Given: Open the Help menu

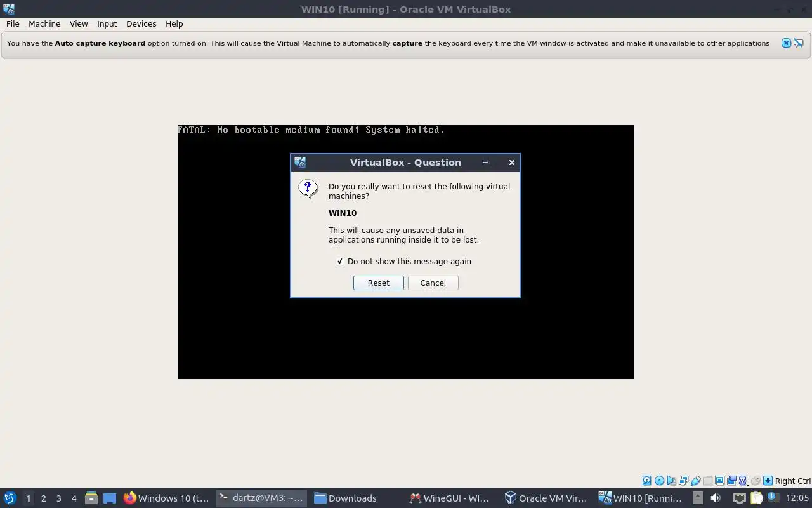Looking at the screenshot, I should (174, 23).
